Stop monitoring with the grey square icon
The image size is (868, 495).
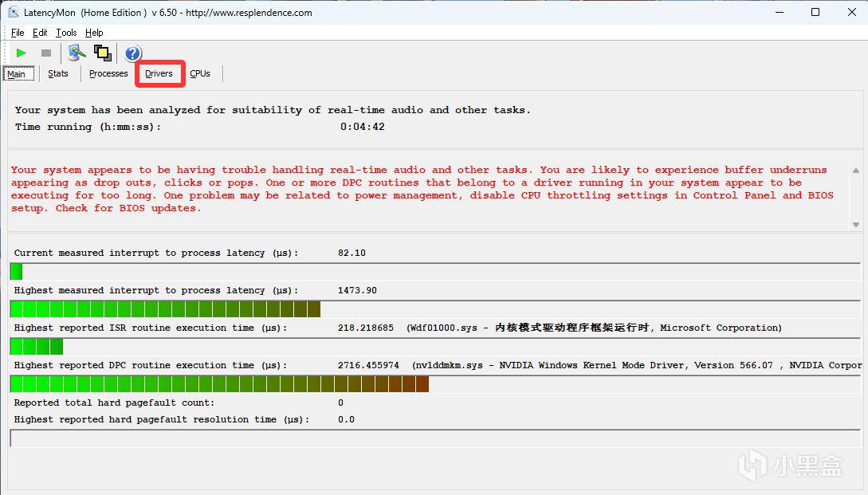[46, 53]
